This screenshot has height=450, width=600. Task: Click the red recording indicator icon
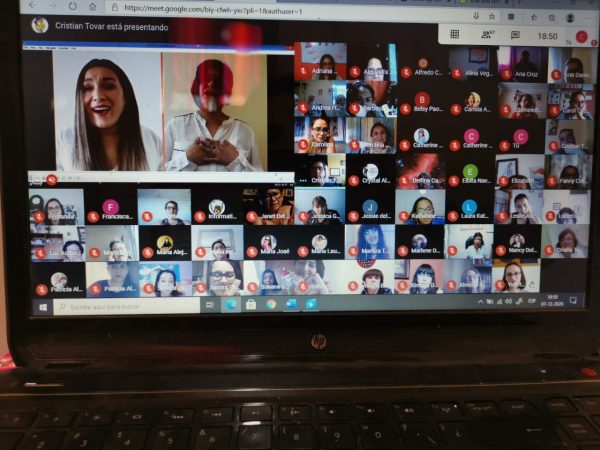(x=581, y=36)
